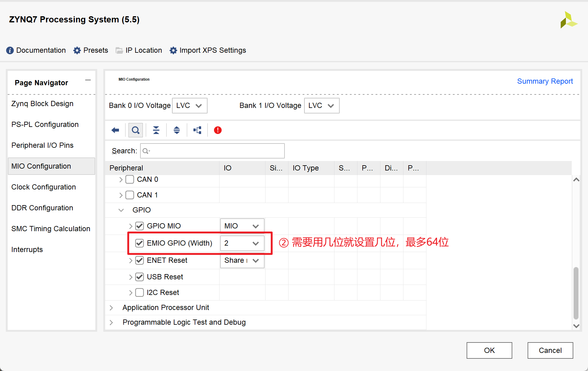588x371 pixels.
Task: Expand the CAN 1 tree row
Action: point(121,195)
